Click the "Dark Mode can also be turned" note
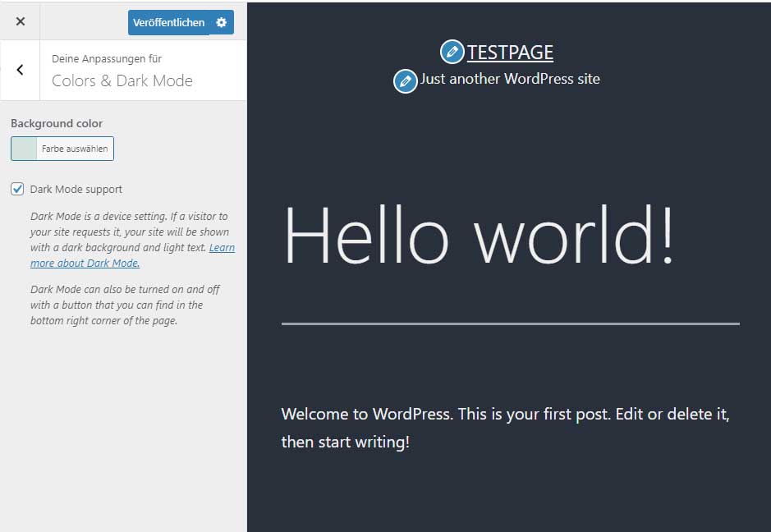 (125, 305)
